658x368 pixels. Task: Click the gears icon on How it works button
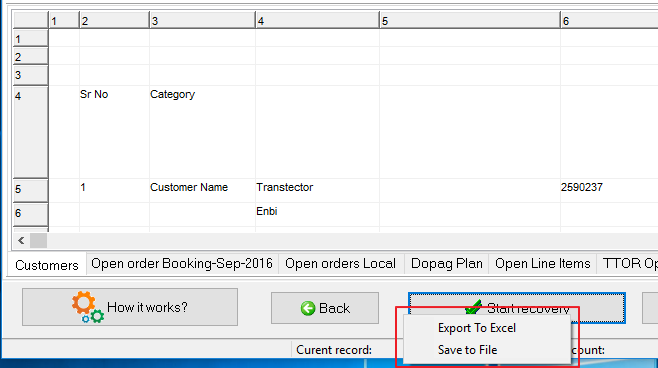(87, 307)
